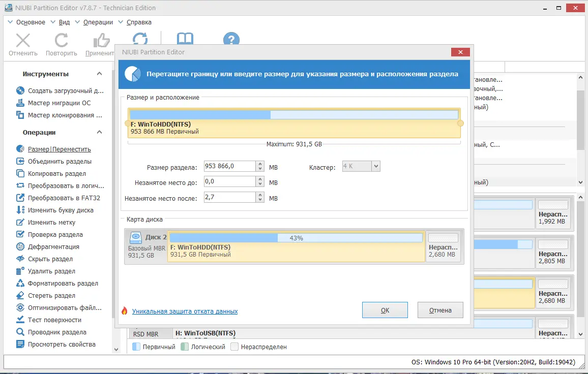Click the Копировать раздел icon
The image size is (588, 374).
pos(20,173)
